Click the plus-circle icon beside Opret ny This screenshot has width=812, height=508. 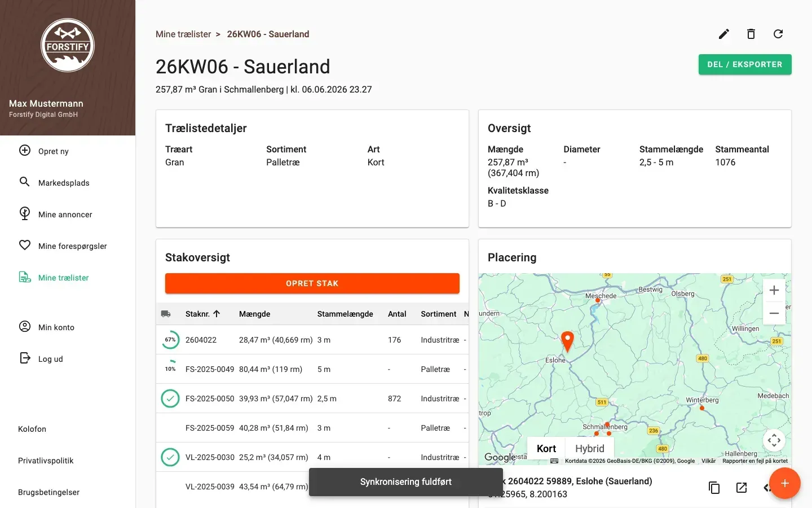[25, 150]
